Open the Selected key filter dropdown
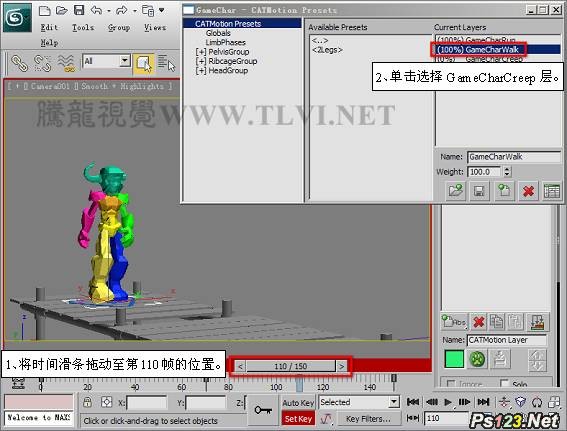The width and height of the screenshot is (567, 431). (359, 402)
